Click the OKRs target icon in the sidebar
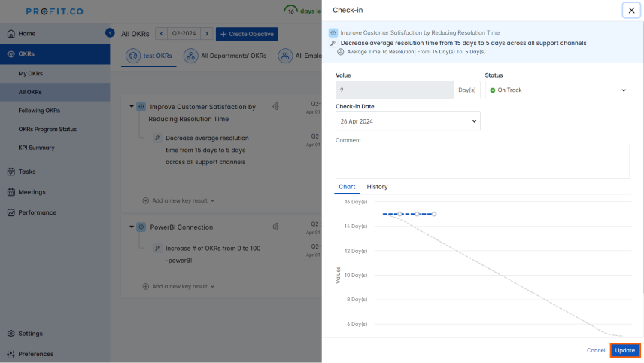This screenshot has height=363, width=644. pyautogui.click(x=11, y=54)
